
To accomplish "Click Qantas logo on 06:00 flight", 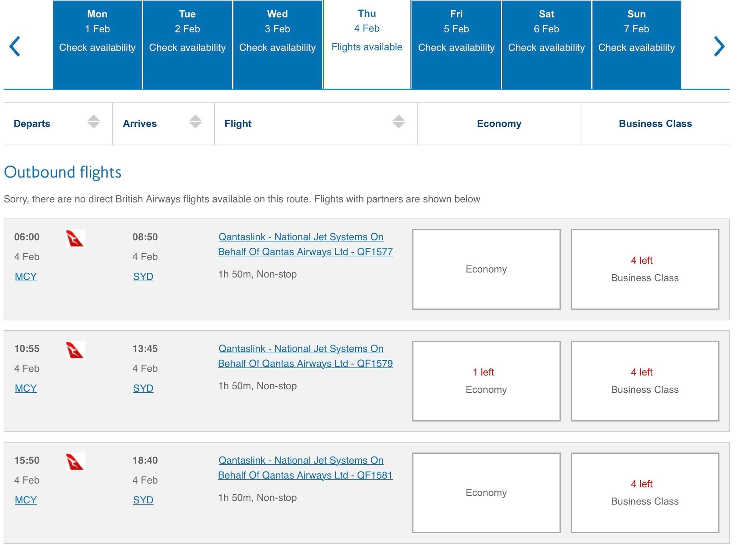I will point(75,238).
